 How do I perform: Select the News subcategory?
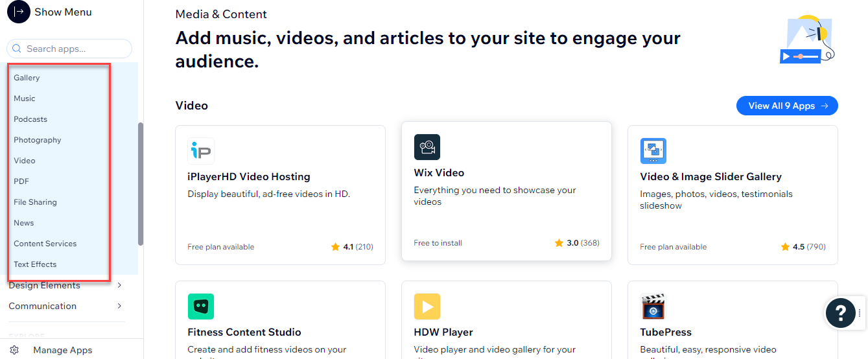pyautogui.click(x=24, y=223)
